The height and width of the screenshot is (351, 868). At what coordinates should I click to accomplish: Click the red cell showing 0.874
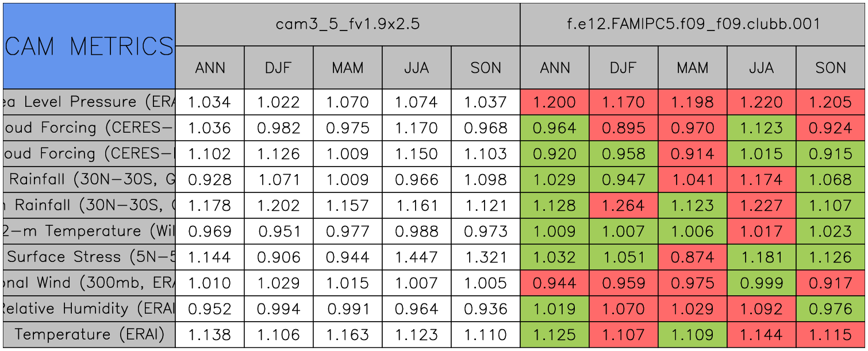click(692, 257)
